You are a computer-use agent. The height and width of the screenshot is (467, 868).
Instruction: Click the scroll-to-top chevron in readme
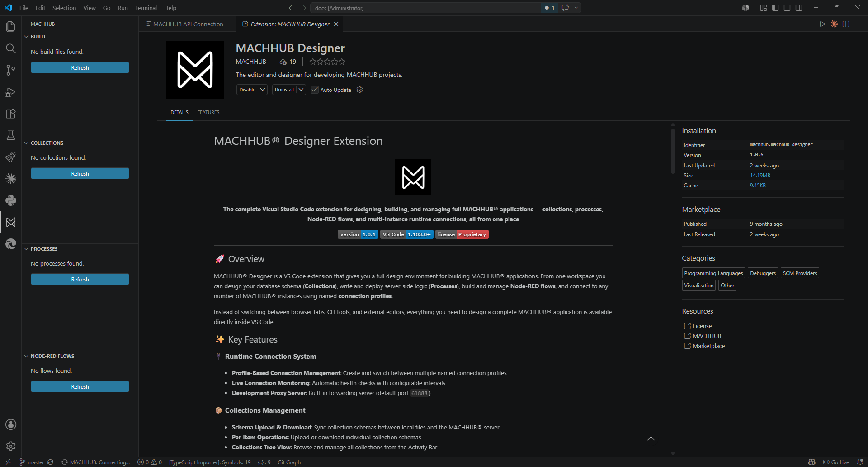(651, 438)
